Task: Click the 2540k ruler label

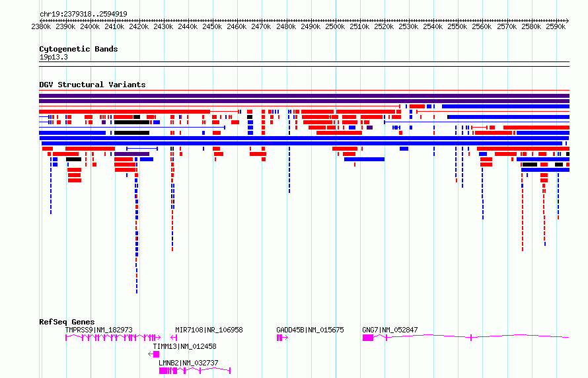Action: [433, 26]
